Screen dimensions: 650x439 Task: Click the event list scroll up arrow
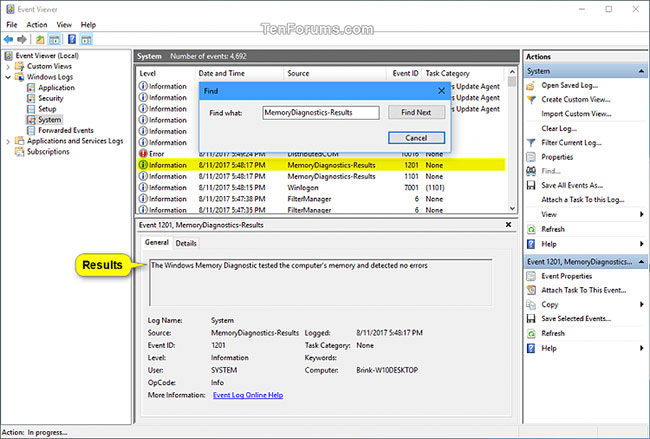512,72
